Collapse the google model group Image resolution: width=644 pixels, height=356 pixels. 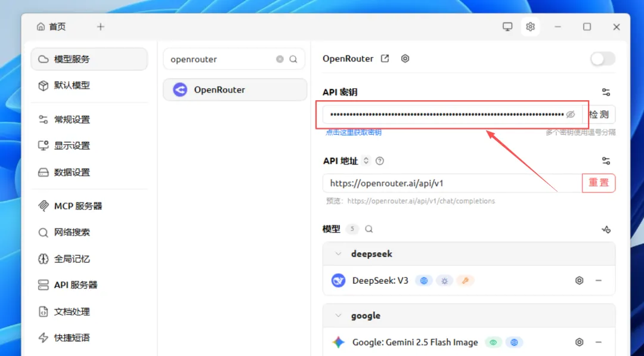pos(338,315)
